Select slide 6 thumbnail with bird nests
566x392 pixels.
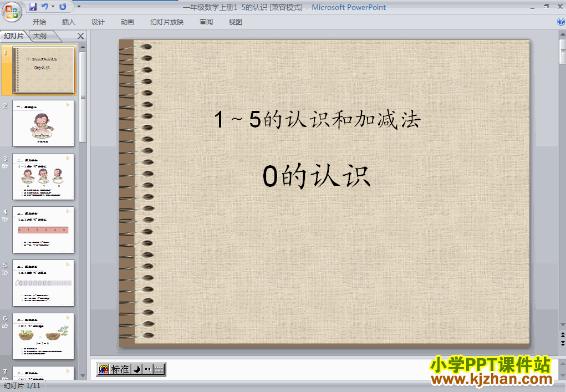tap(43, 337)
